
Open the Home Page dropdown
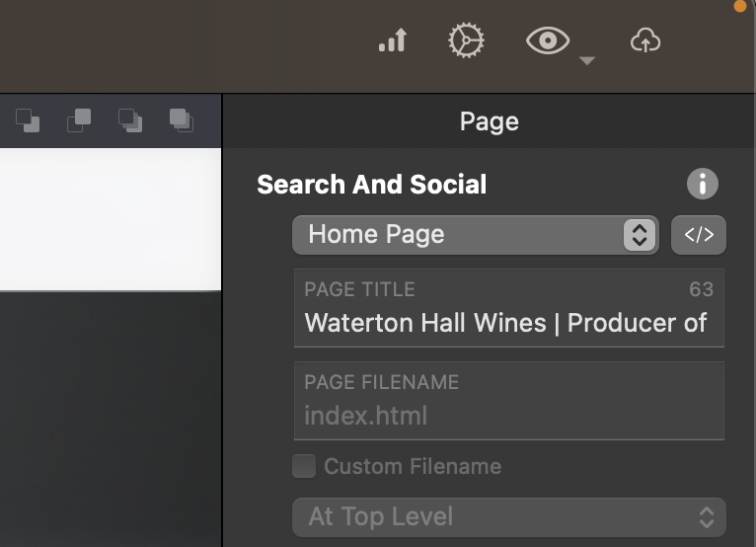click(x=475, y=235)
